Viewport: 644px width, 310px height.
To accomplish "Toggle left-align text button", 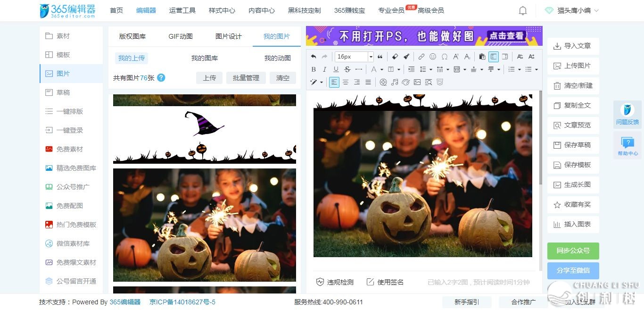I will point(334,82).
